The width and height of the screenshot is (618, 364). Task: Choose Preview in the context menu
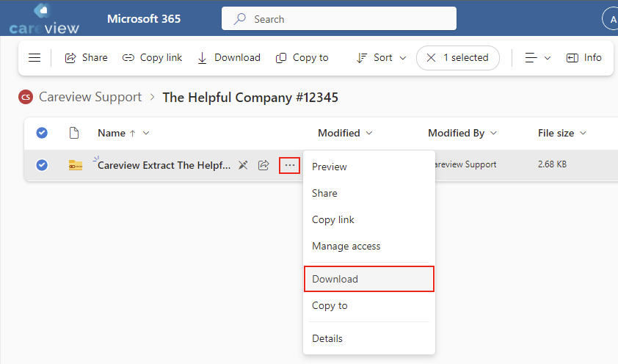coord(369,167)
